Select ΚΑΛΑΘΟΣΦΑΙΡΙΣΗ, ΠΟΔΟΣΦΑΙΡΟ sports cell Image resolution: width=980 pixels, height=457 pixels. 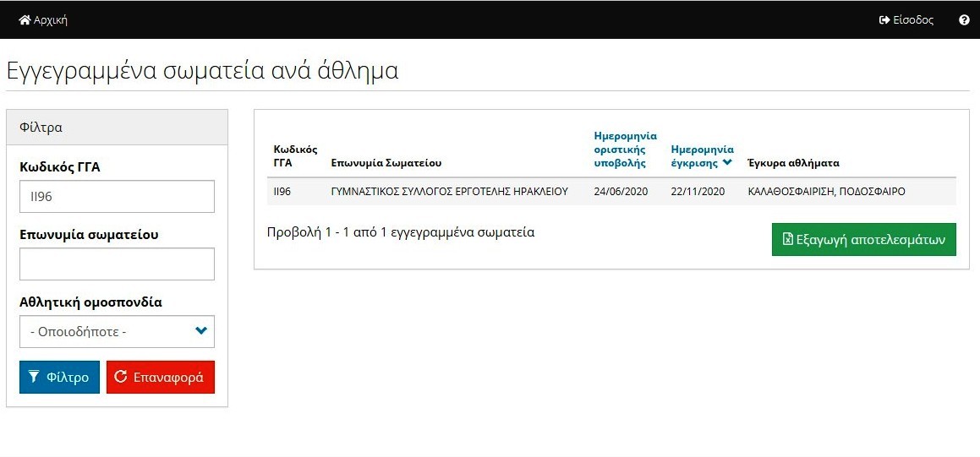[x=826, y=192]
